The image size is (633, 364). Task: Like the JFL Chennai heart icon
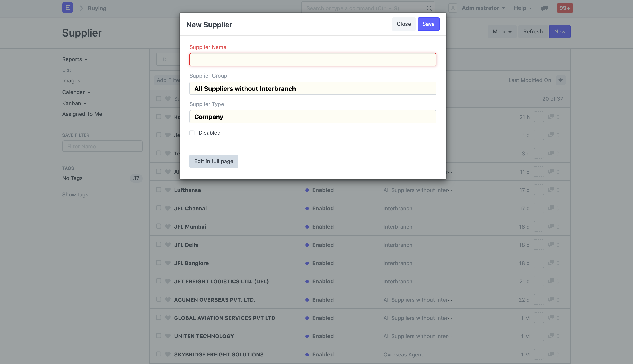168,208
